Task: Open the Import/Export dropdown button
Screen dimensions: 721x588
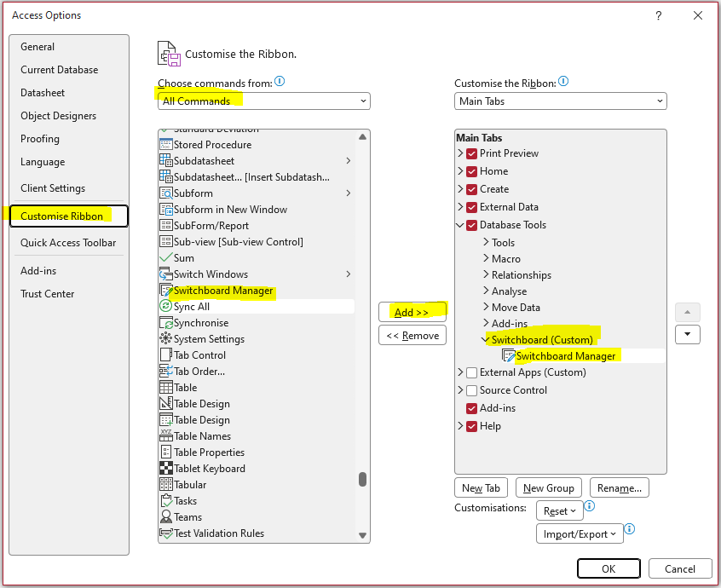Action: pyautogui.click(x=580, y=533)
